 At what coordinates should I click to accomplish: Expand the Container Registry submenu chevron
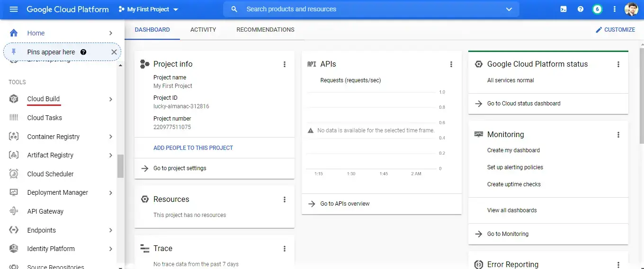pos(110,137)
